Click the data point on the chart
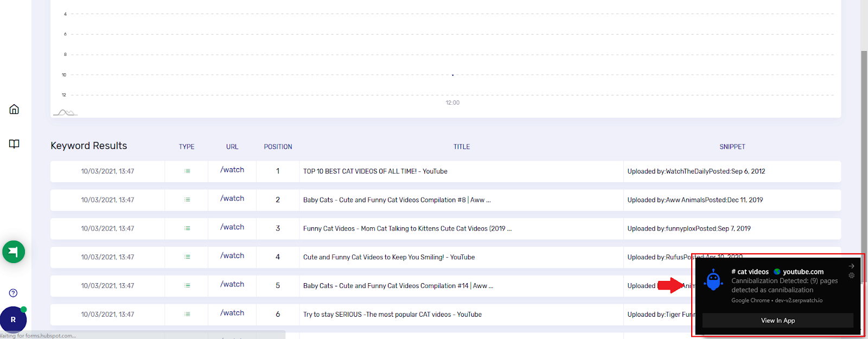This screenshot has width=868, height=339. (x=452, y=75)
